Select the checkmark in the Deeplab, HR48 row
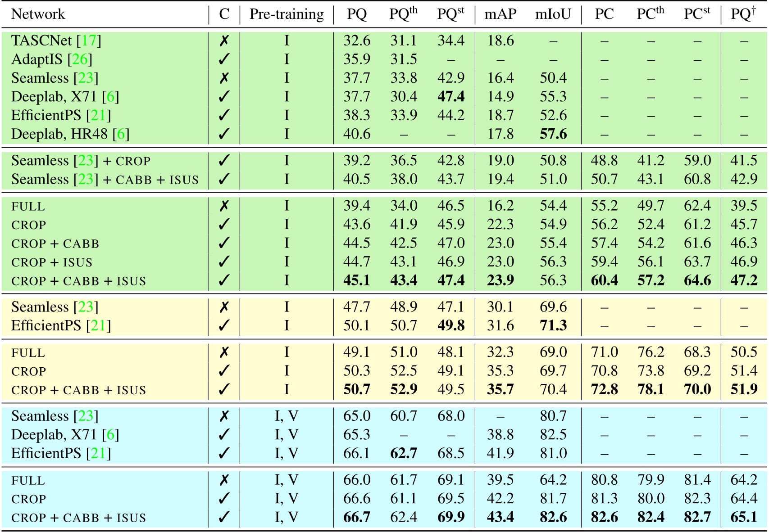 click(224, 134)
